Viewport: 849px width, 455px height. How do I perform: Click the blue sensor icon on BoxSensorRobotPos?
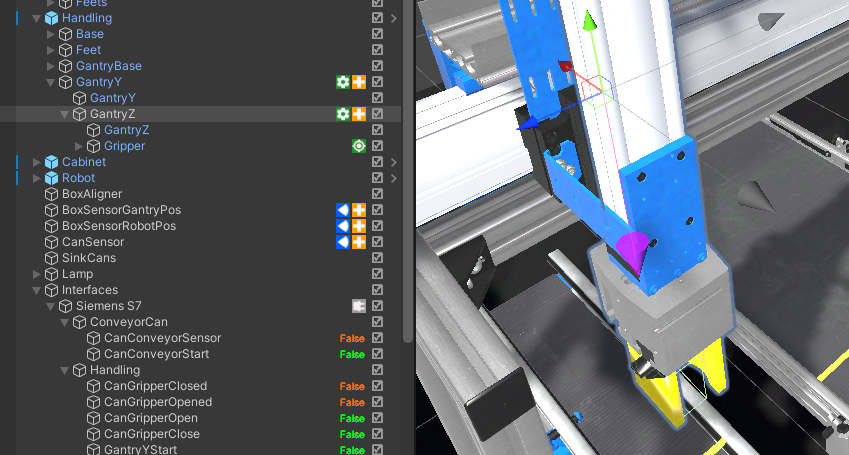coord(343,226)
